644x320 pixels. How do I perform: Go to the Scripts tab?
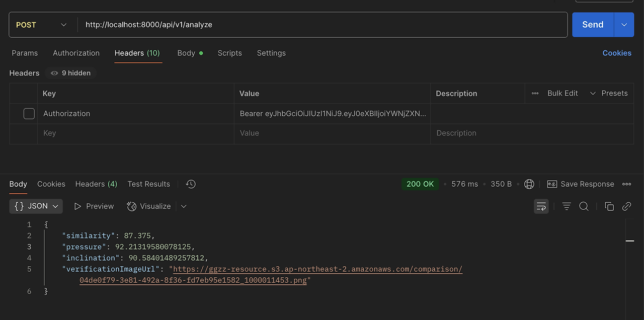click(230, 53)
